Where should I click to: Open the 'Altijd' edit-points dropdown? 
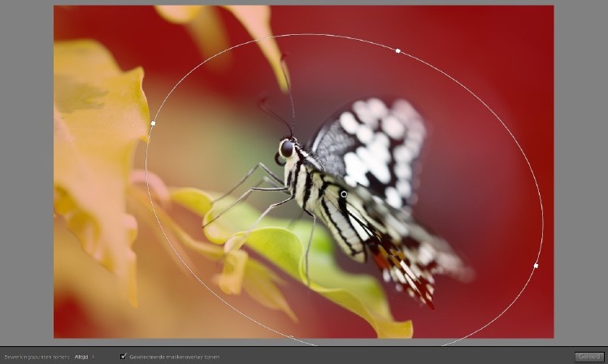click(x=85, y=357)
